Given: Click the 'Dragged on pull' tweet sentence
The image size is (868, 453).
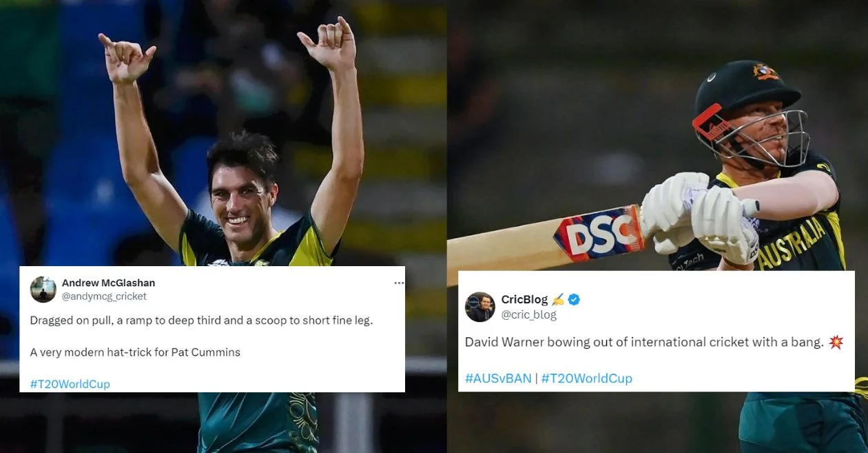Looking at the screenshot, I should (x=201, y=321).
